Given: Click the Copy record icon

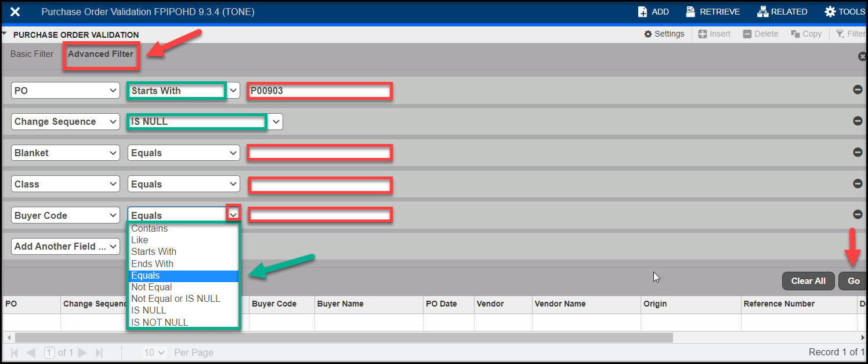Looking at the screenshot, I should click(806, 34).
